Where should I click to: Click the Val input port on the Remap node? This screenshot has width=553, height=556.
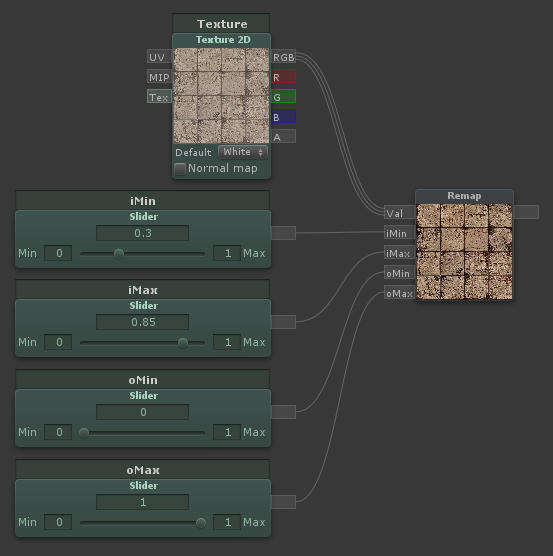[400, 213]
